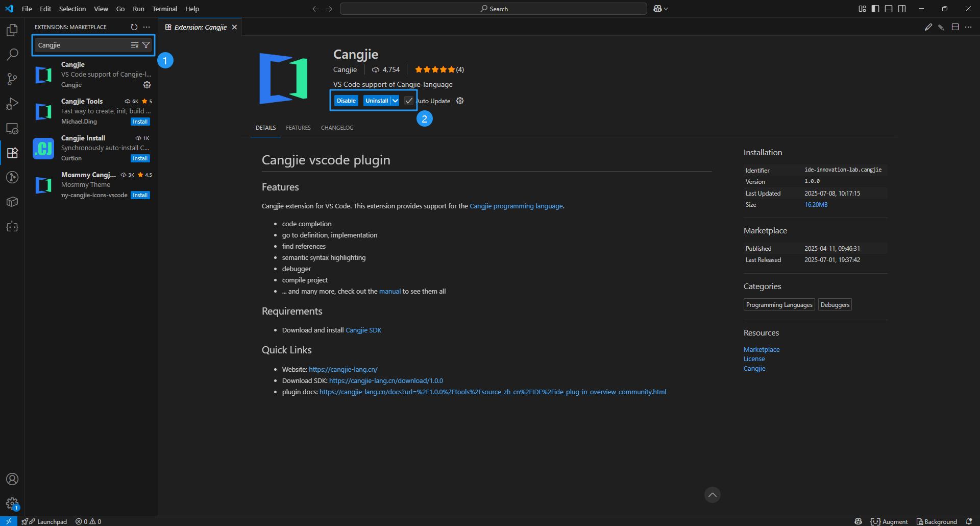Install the Cangjie Tools extension
This screenshot has width=980, height=526.
pyautogui.click(x=140, y=122)
